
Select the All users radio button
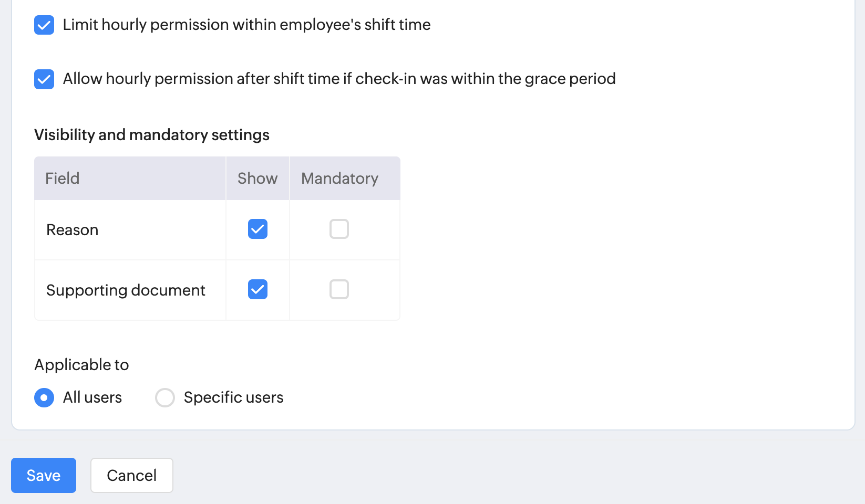(44, 397)
